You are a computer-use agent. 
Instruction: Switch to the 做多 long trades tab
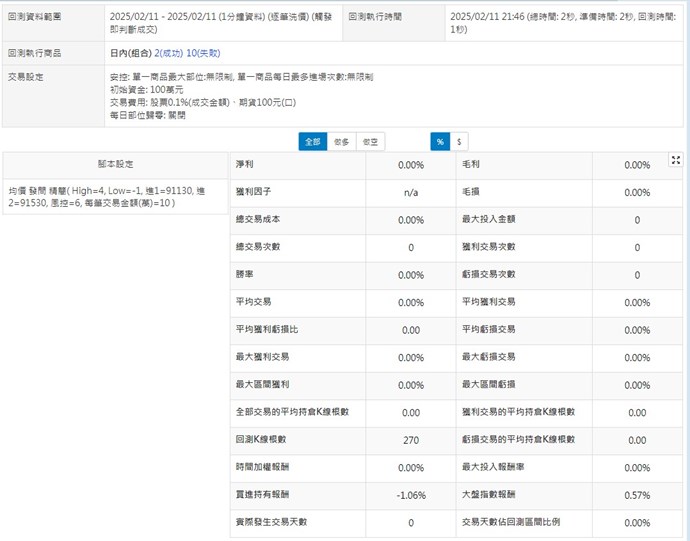[341, 142]
